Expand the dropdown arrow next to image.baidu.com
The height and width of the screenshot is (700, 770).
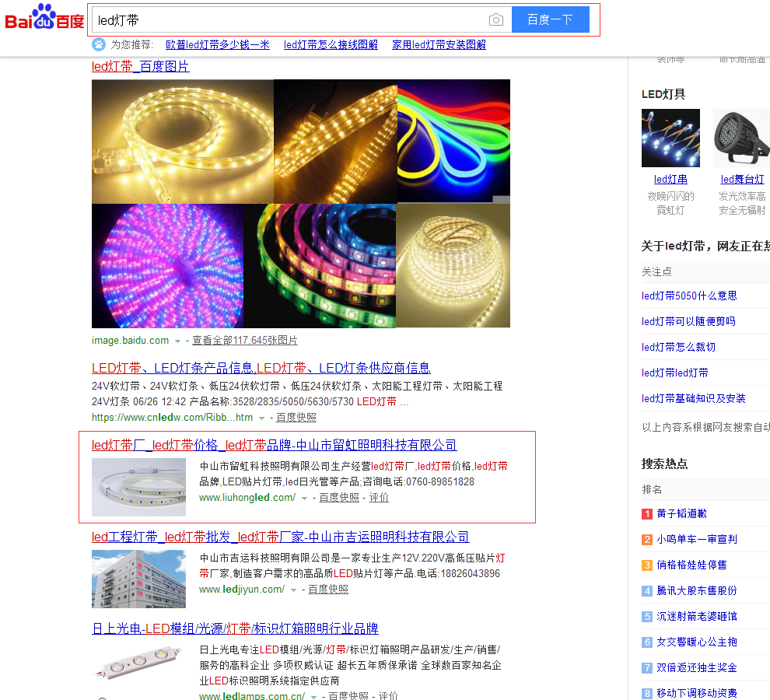(x=178, y=341)
